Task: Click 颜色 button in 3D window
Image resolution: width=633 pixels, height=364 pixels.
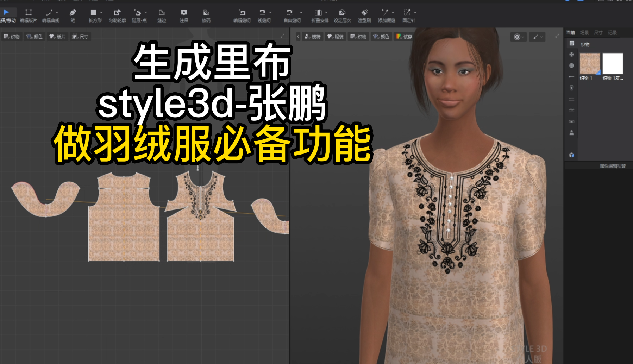Action: coord(381,37)
